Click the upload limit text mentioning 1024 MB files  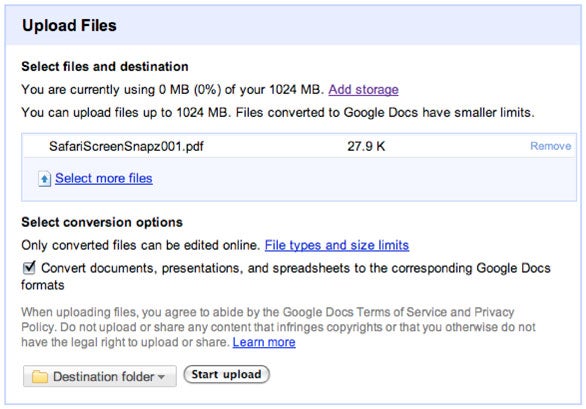click(x=278, y=113)
